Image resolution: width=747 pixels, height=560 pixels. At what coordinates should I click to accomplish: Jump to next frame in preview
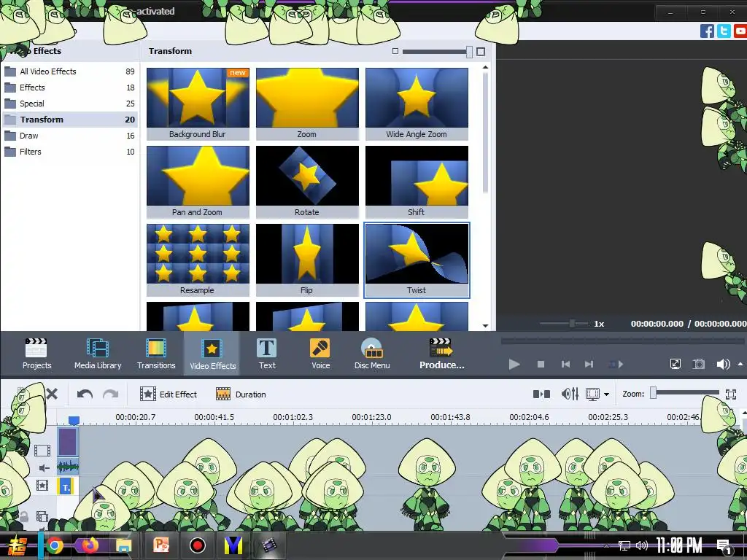(589, 365)
